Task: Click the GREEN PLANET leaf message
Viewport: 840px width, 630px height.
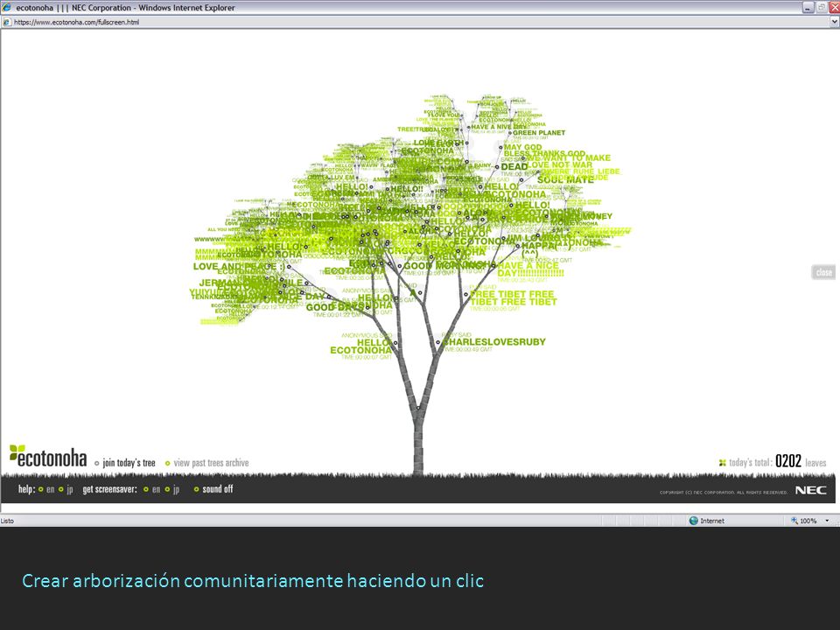Action: pyautogui.click(x=539, y=132)
